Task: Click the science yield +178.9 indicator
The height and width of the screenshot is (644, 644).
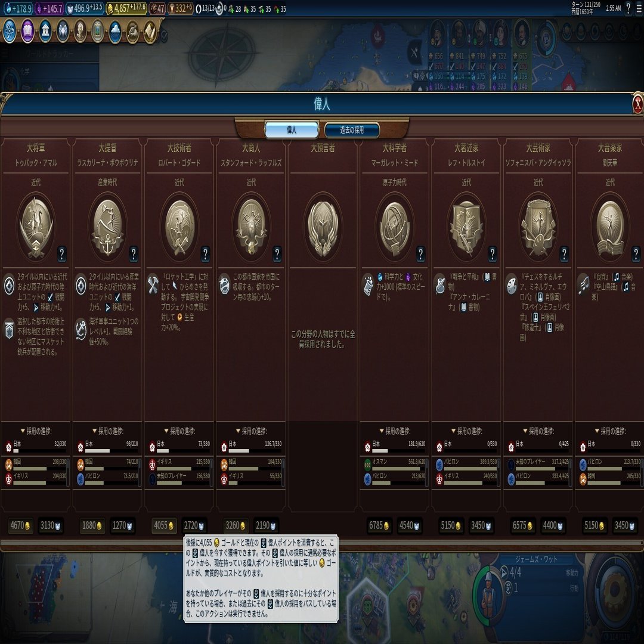Action: pyautogui.click(x=18, y=8)
